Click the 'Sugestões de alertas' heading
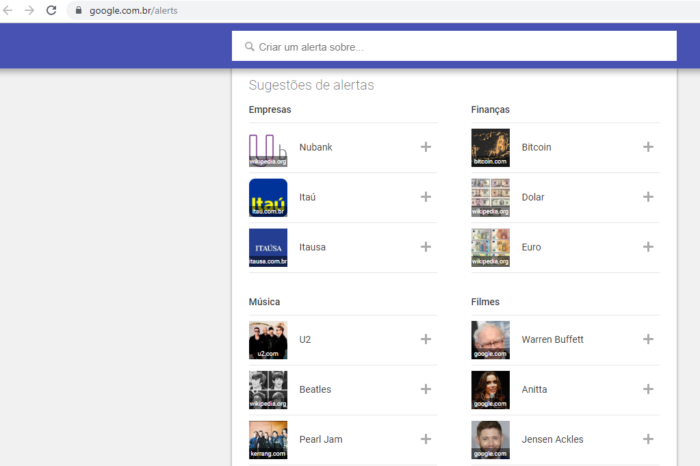Image resolution: width=700 pixels, height=466 pixels. click(x=311, y=85)
